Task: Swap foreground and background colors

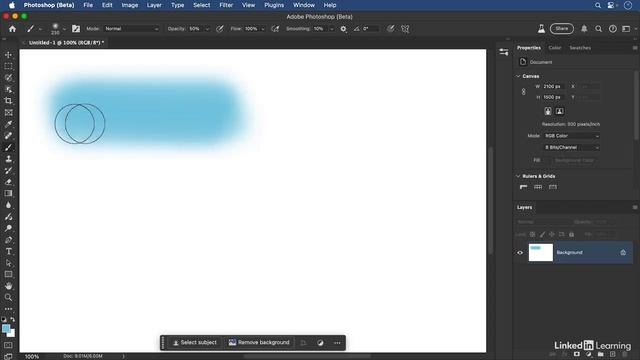Action: (x=13, y=320)
